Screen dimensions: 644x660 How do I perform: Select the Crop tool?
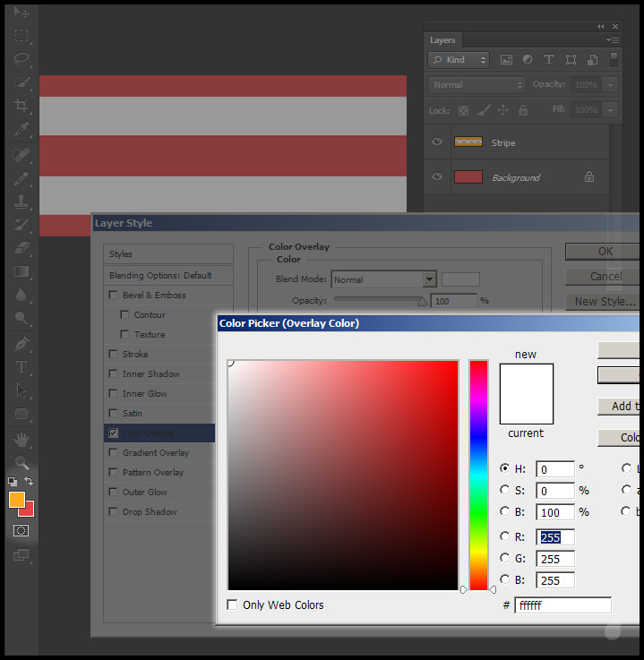coord(21,106)
